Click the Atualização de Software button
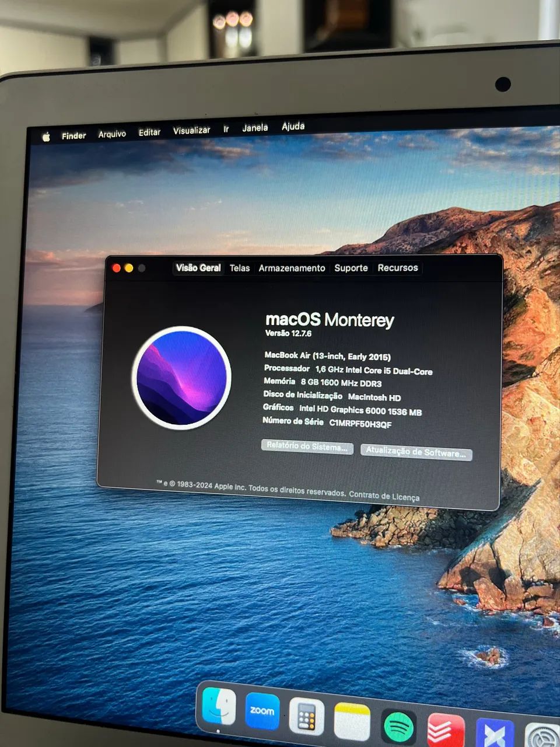 coord(416,452)
